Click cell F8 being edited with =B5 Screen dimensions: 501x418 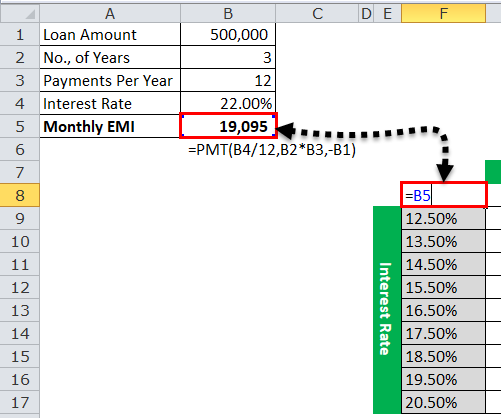point(444,195)
